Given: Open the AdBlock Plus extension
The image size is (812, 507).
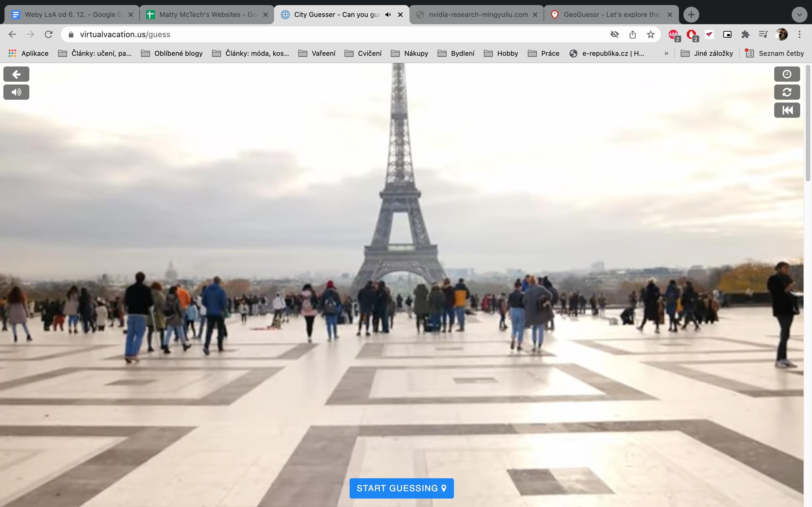Looking at the screenshot, I should (x=673, y=35).
